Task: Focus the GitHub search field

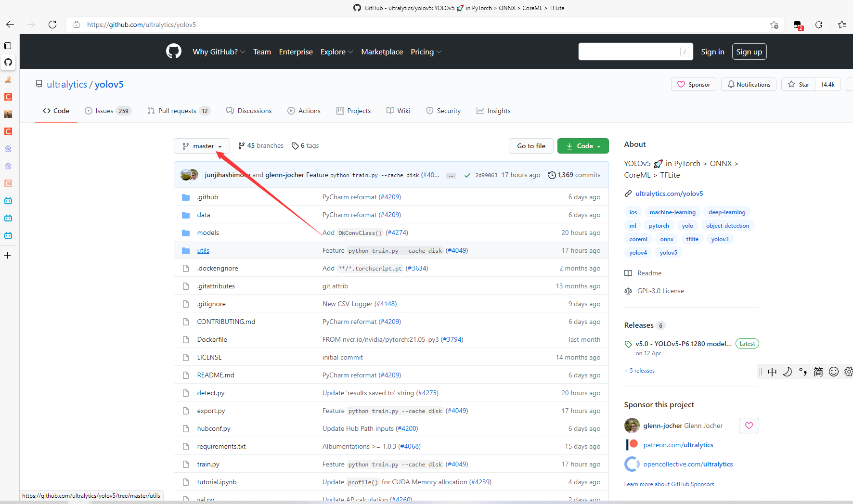Action: 635,52
